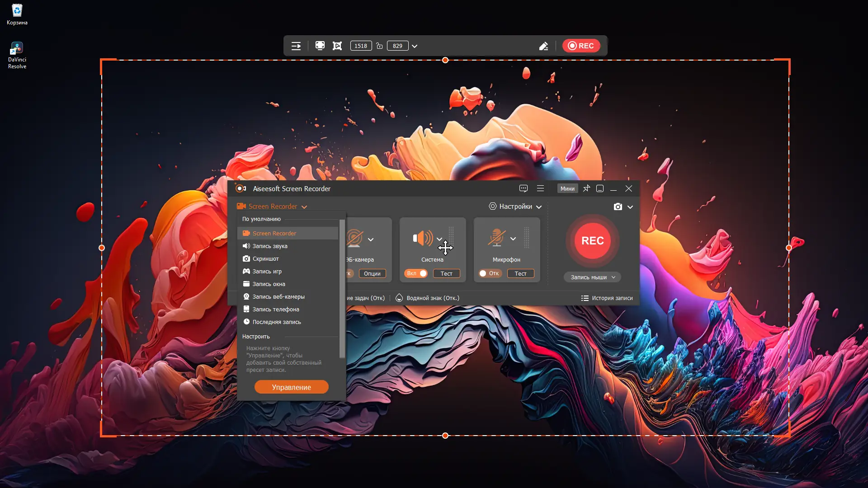Screen dimensions: 868x488
Task: Expand the Настройки dropdown
Action: (515, 206)
